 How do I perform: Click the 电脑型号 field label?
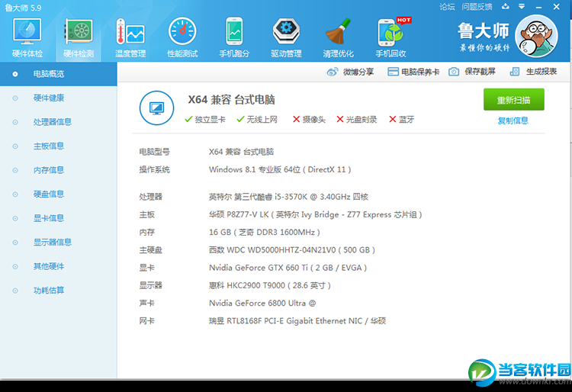pyautogui.click(x=154, y=152)
